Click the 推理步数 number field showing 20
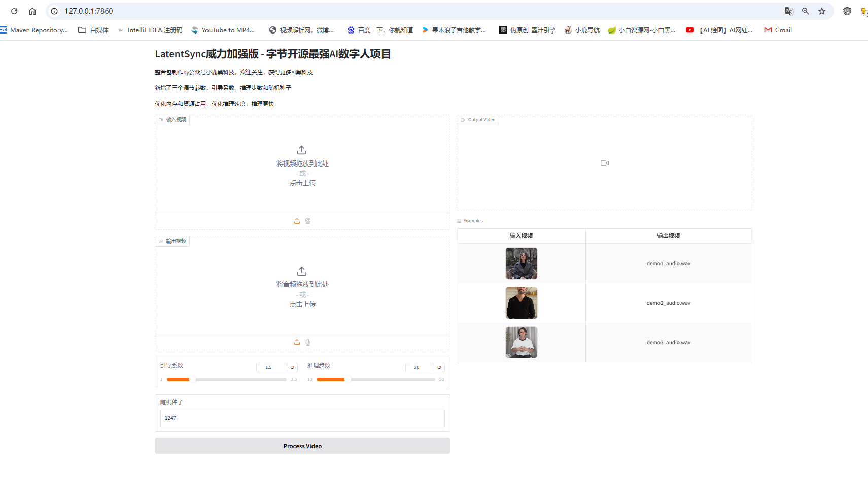 (x=420, y=367)
